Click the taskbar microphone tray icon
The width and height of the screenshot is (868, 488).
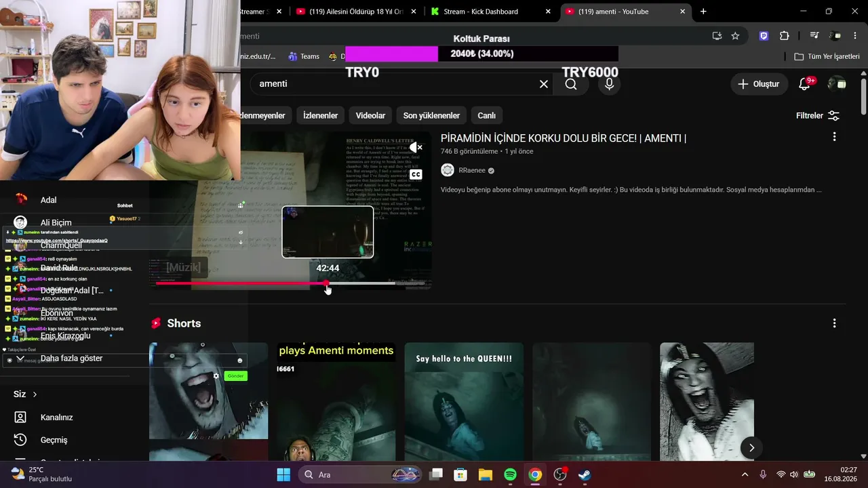point(763,474)
